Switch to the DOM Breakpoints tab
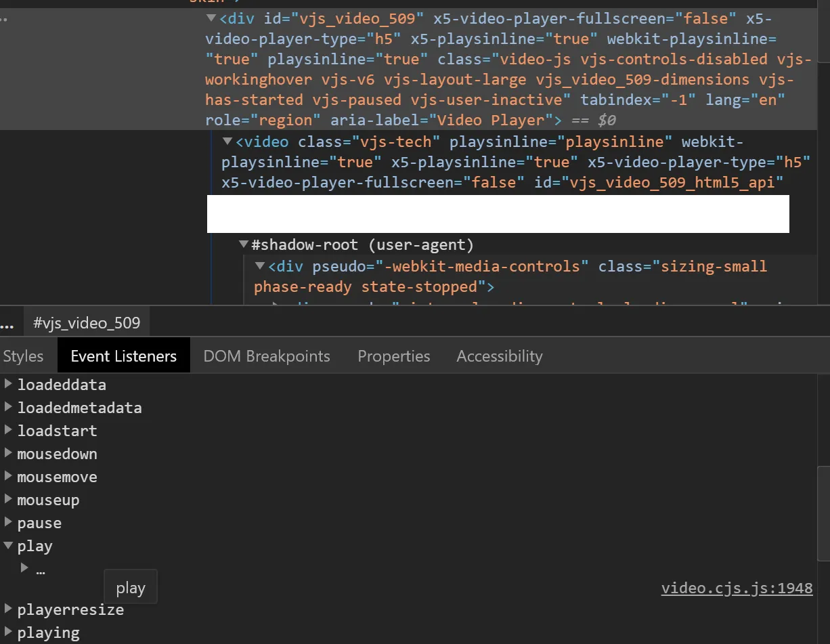Screen dimensions: 830x644 pyautogui.click(x=267, y=356)
